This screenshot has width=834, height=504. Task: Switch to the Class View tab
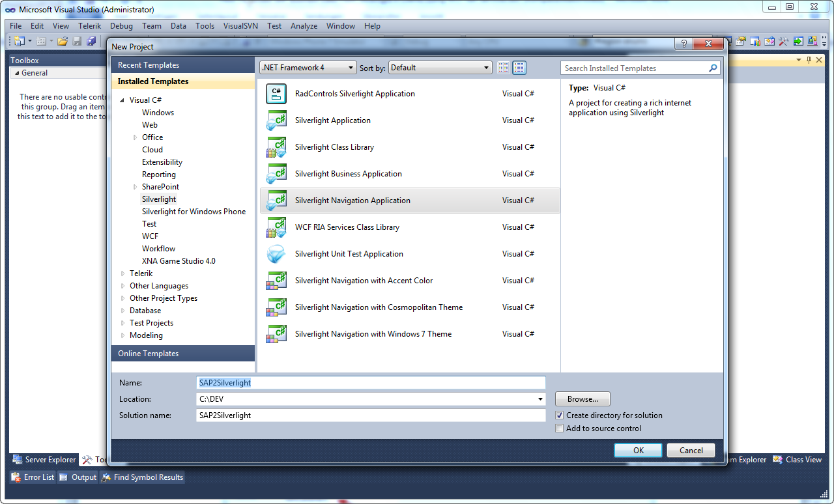pos(798,460)
